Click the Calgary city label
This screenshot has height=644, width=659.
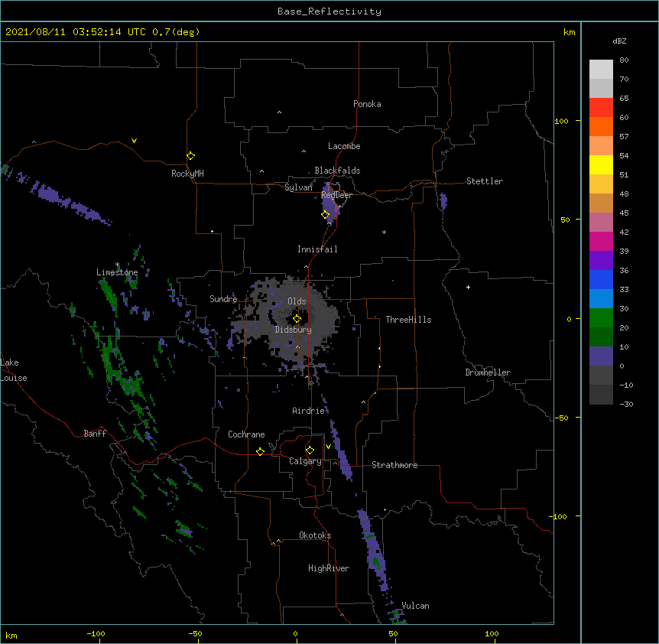coord(306,461)
